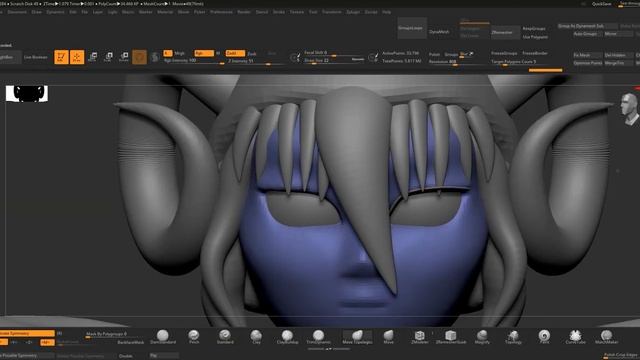Click the Fix Mesh button

[x=587, y=55]
